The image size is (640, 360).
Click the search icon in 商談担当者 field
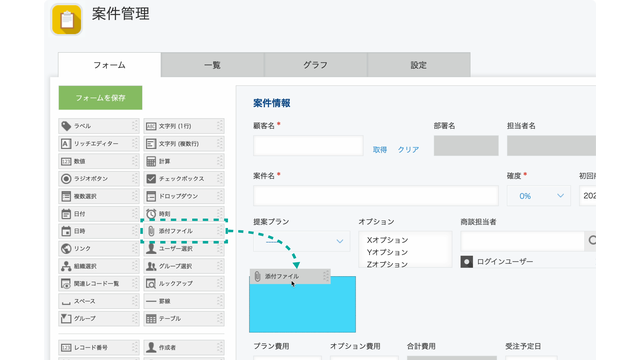coord(592,240)
